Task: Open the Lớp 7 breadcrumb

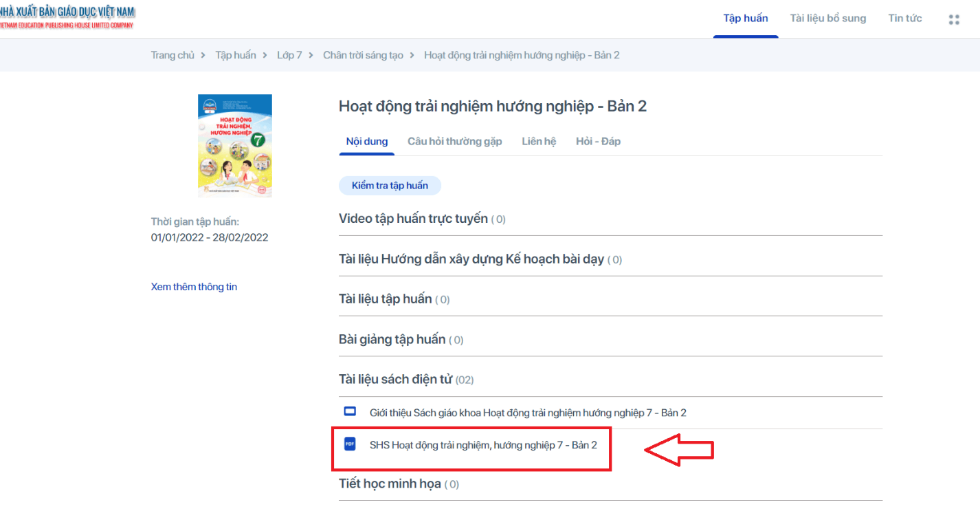Action: (x=289, y=55)
